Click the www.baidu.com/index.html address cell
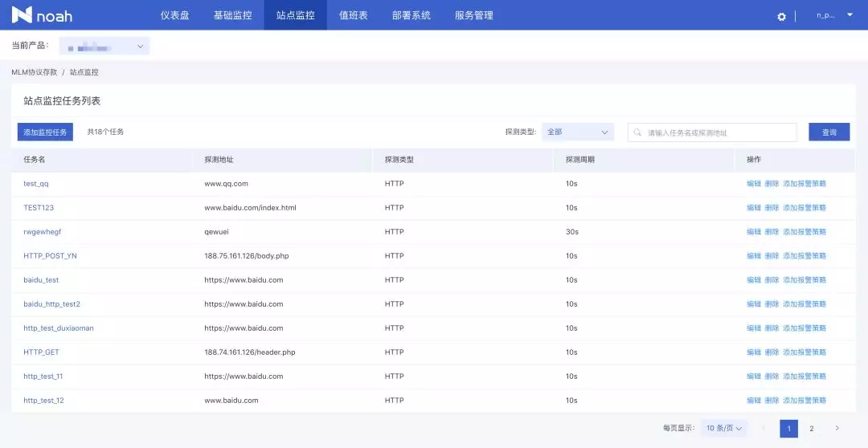The image size is (868, 448). click(x=250, y=207)
